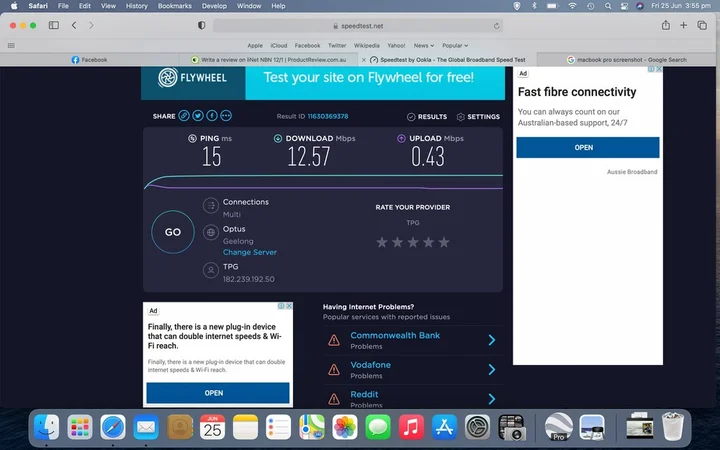The width and height of the screenshot is (720, 450).
Task: Open App Store from the dock
Action: pyautogui.click(x=444, y=427)
